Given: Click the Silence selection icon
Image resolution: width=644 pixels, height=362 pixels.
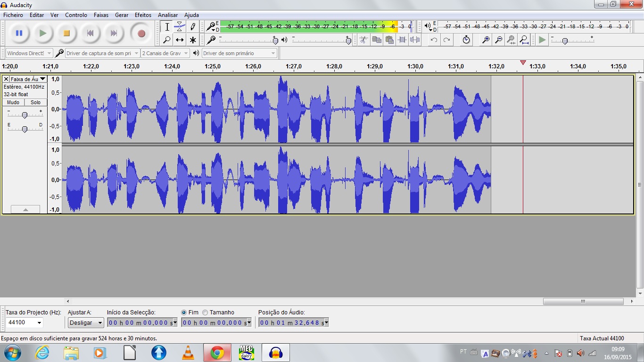Looking at the screenshot, I should point(414,40).
